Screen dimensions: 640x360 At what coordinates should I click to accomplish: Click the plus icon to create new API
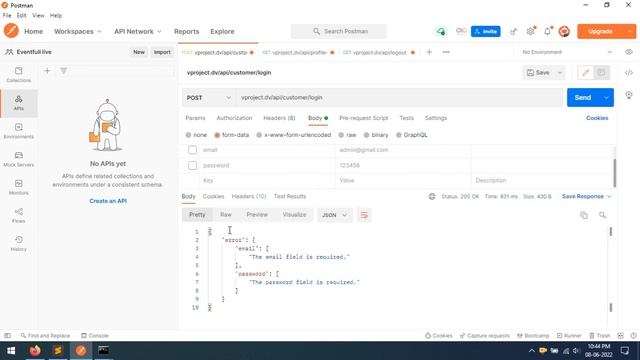47,71
